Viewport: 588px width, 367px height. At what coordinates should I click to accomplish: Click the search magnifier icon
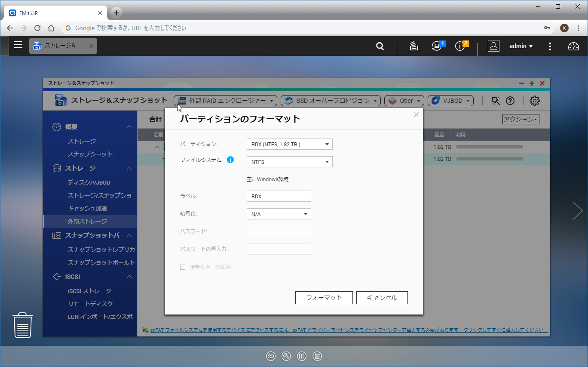[x=380, y=46]
